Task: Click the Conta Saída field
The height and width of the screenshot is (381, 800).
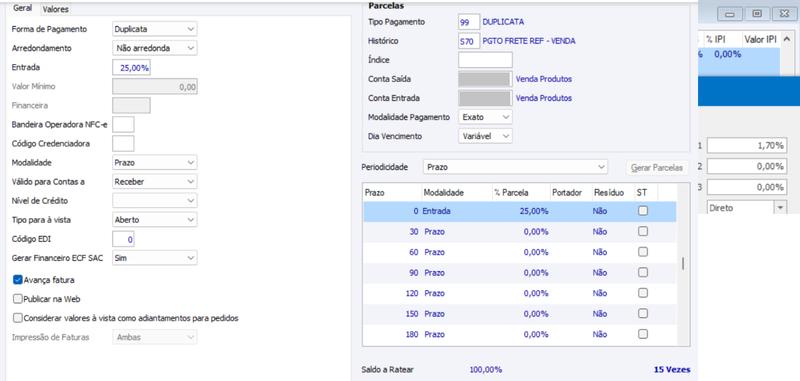Action: click(x=485, y=79)
